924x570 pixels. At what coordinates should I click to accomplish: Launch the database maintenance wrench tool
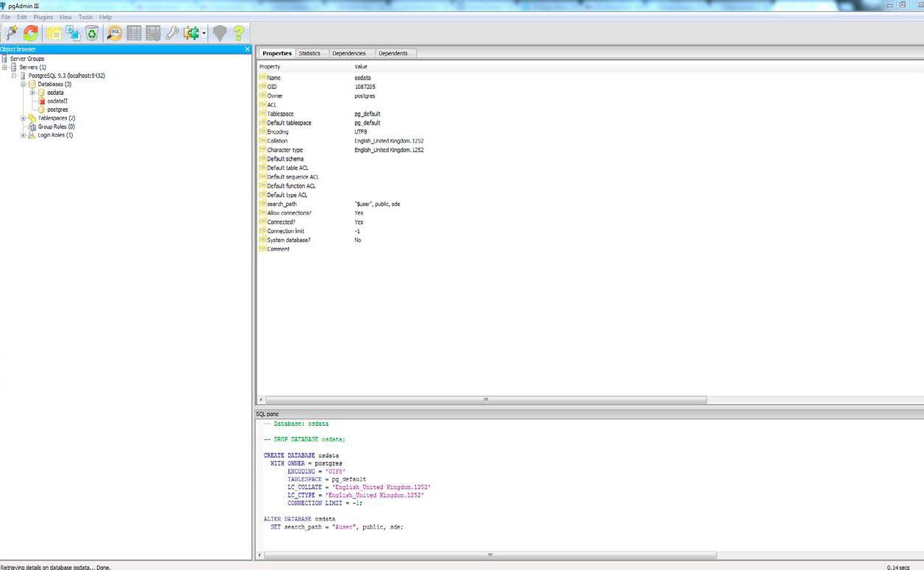click(172, 33)
